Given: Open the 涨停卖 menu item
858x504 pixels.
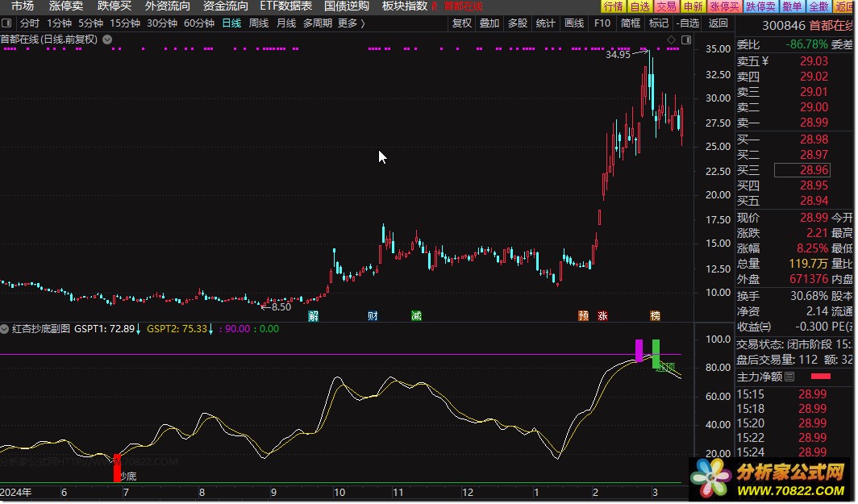Looking at the screenshot, I should pos(66,6).
